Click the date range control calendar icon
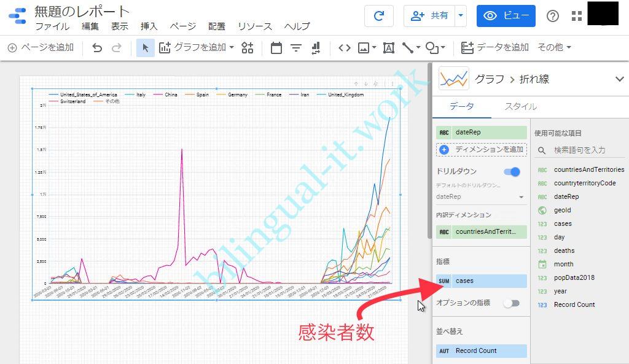 tap(276, 47)
